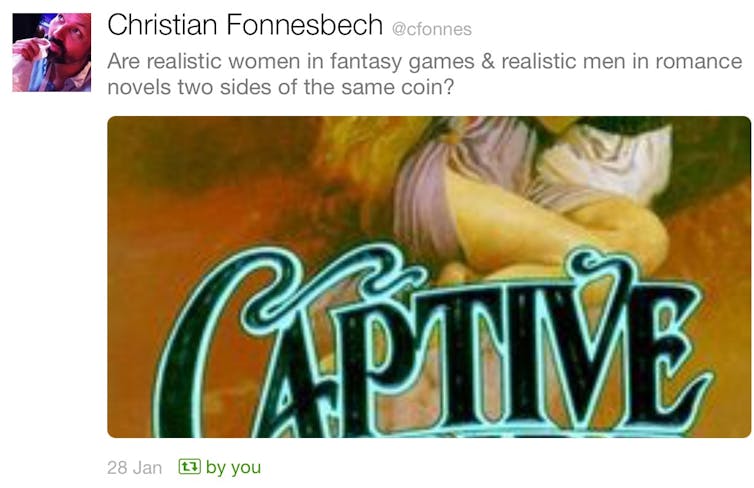Open Christian Fonnesbech's profile avatar
This screenshot has height=488, width=754.
tap(51, 52)
